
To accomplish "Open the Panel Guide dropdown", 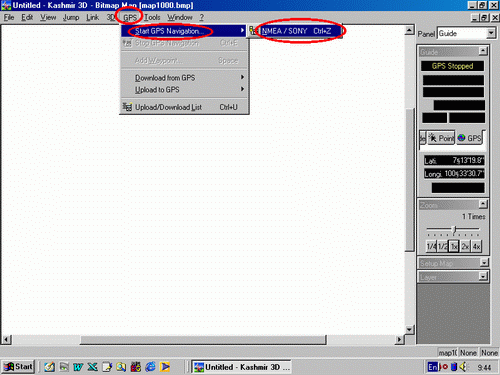I will pos(491,33).
